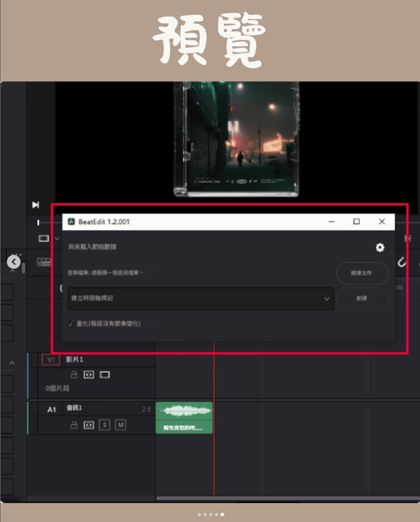Minimize the BeatEdit window
The width and height of the screenshot is (420, 522).
tap(332, 222)
